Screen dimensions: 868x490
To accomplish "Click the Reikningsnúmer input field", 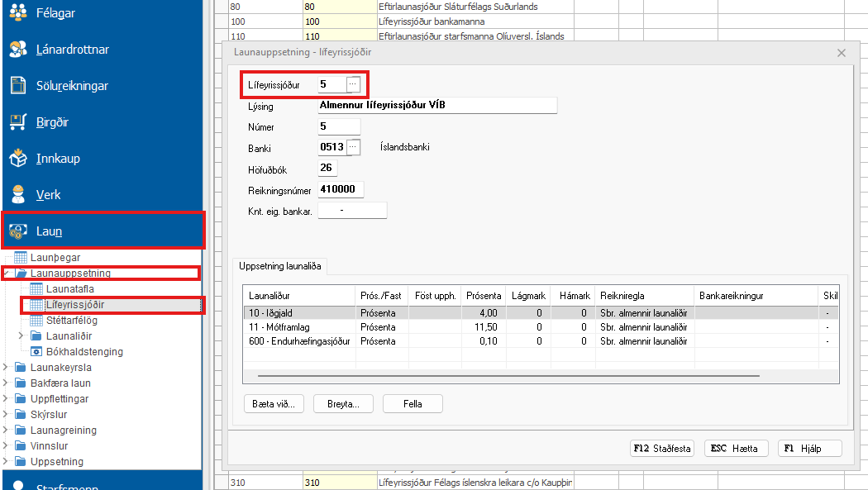I will (x=341, y=189).
